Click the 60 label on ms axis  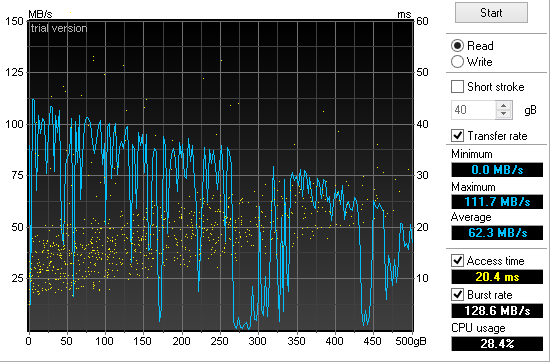(422, 21)
